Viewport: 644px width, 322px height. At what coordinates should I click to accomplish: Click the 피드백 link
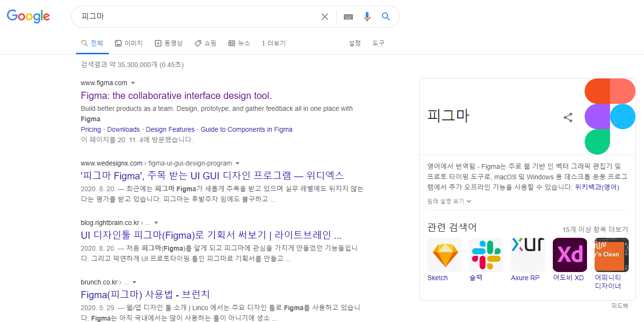[620, 306]
